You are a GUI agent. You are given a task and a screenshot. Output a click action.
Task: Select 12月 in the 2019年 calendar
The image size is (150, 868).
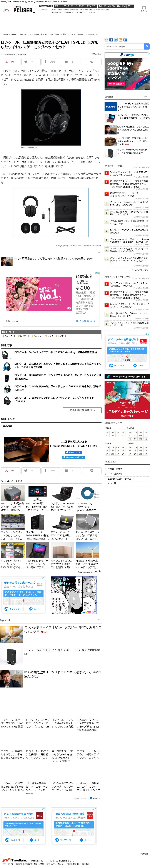pyautogui.click(x=130, y=432)
